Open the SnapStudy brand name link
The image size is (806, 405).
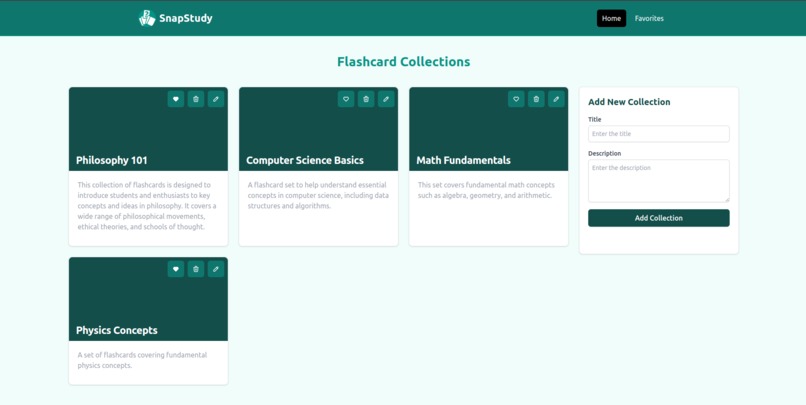point(186,19)
